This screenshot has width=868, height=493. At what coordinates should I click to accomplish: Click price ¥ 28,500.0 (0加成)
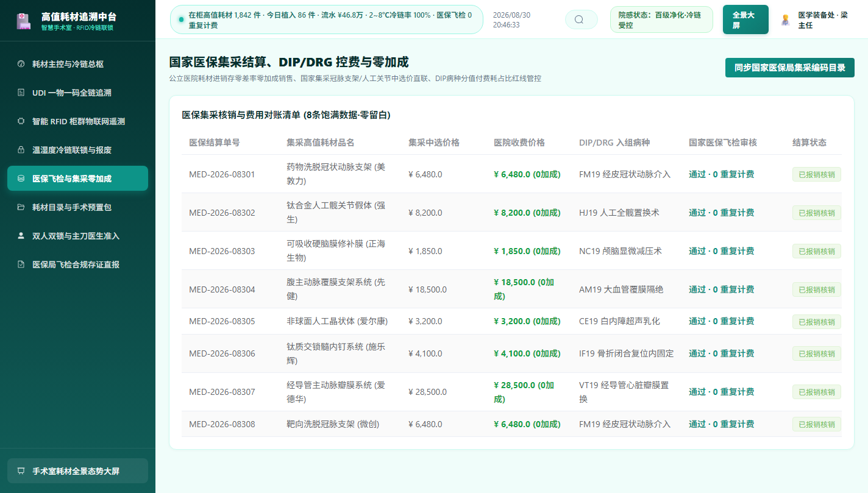pos(524,392)
